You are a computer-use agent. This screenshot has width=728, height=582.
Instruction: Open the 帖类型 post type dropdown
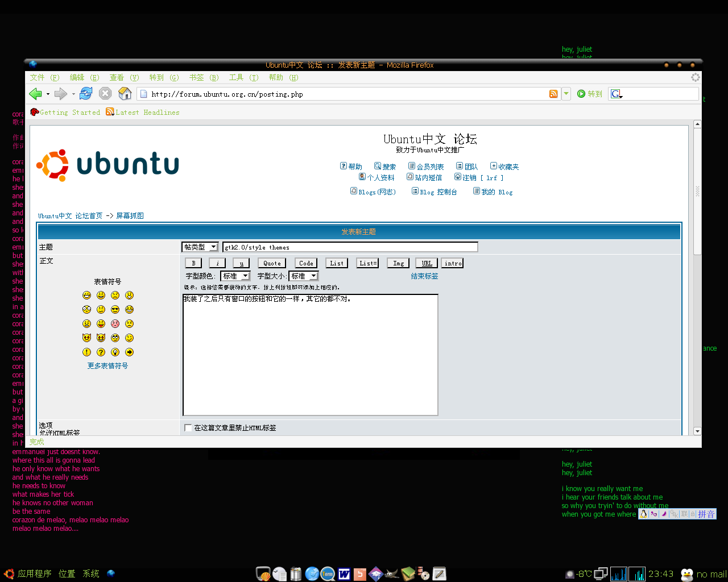pos(200,247)
